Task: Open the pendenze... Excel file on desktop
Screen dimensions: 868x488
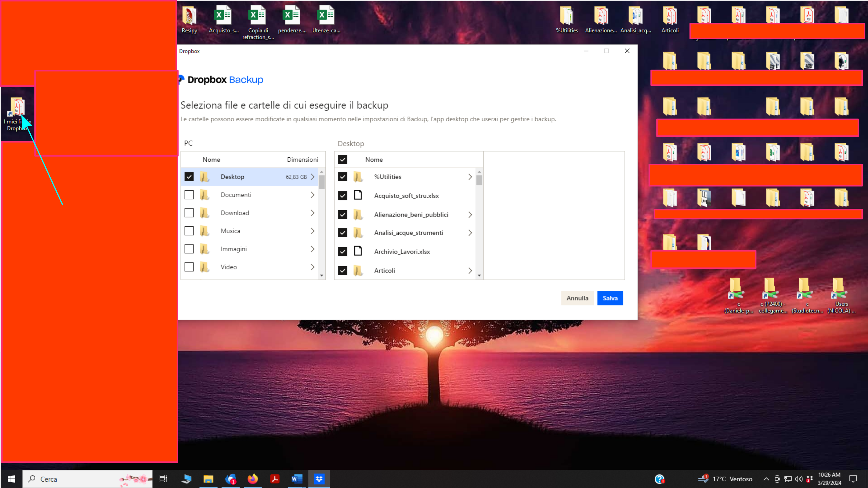Action: click(x=292, y=20)
